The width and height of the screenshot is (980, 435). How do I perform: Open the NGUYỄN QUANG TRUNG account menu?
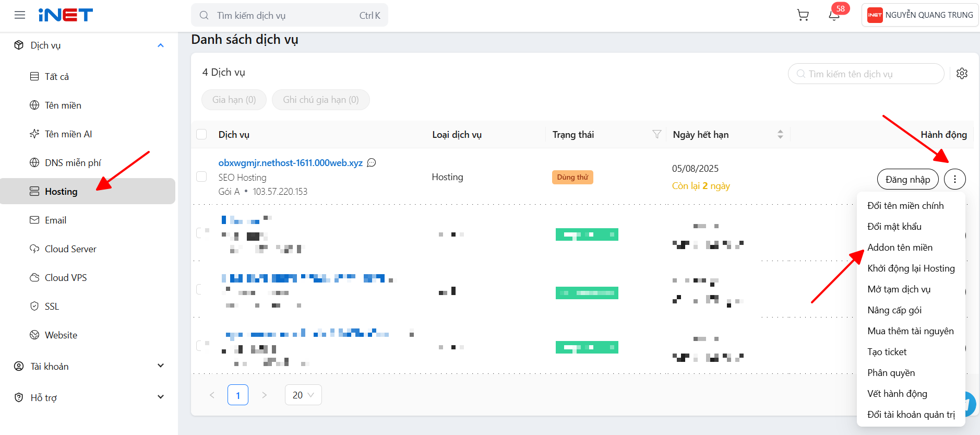920,15
